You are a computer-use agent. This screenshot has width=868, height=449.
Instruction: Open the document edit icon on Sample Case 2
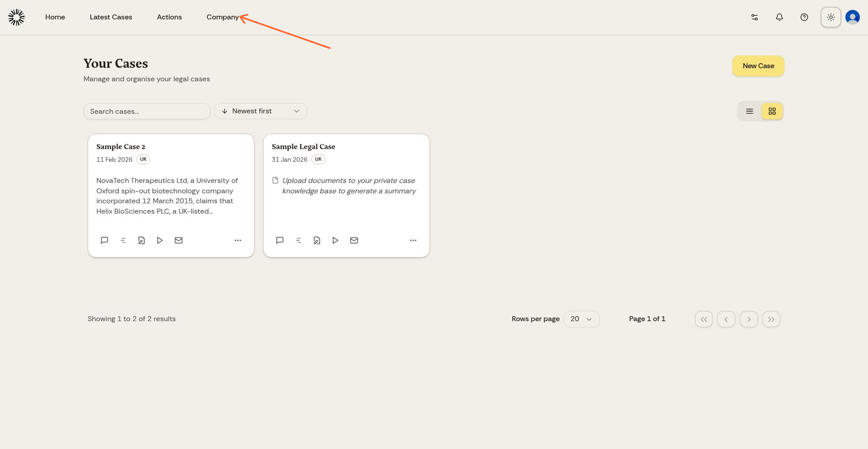(142, 240)
